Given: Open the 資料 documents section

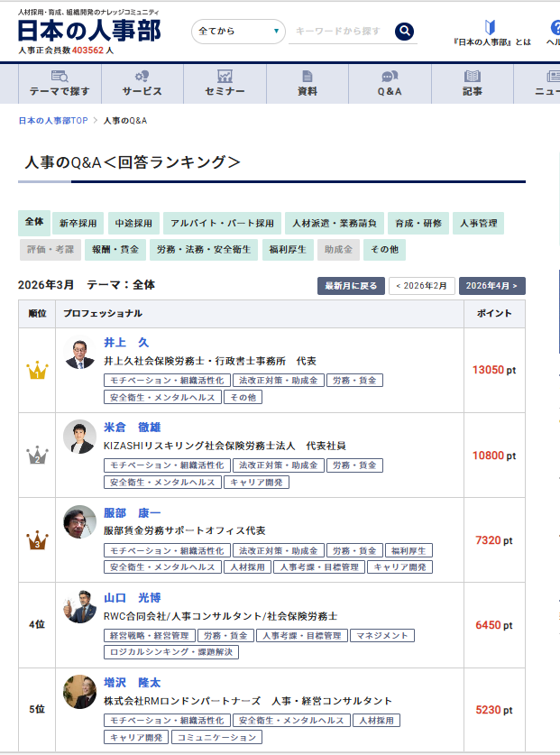Looking at the screenshot, I should 308,84.
